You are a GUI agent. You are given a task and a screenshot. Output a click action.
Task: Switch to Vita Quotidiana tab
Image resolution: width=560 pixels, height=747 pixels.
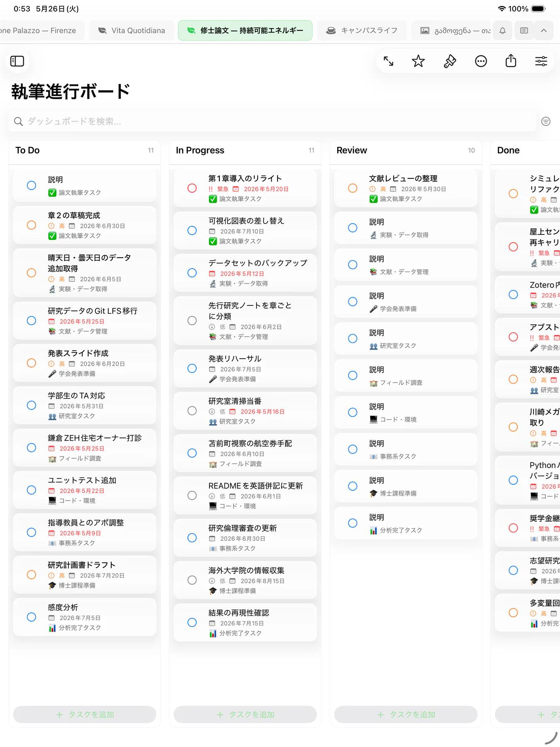[x=132, y=31]
